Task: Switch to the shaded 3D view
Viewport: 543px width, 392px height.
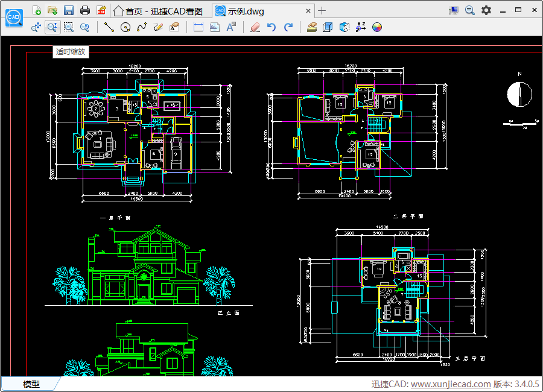Action: [x=345, y=27]
